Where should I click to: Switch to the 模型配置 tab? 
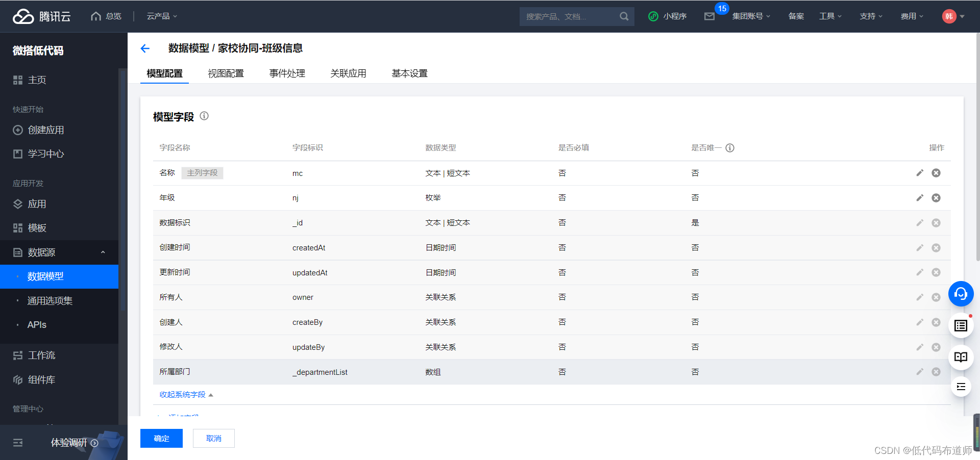pyautogui.click(x=164, y=73)
